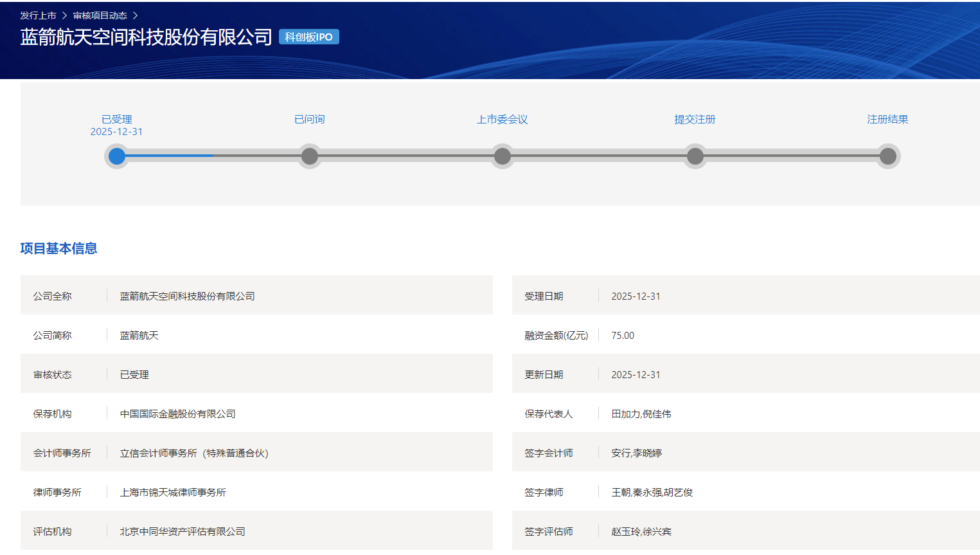Select the 提交注册 stage circle

click(x=695, y=156)
